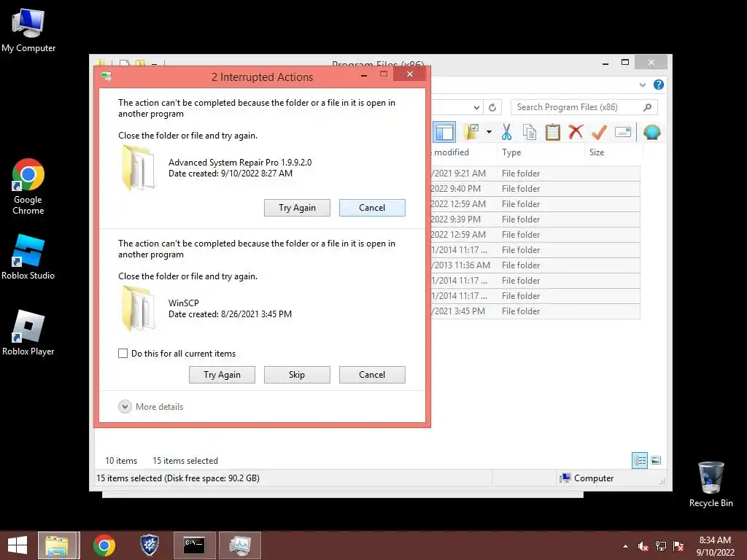Open My Computer desktop icon
747x560 pixels.
28,30
